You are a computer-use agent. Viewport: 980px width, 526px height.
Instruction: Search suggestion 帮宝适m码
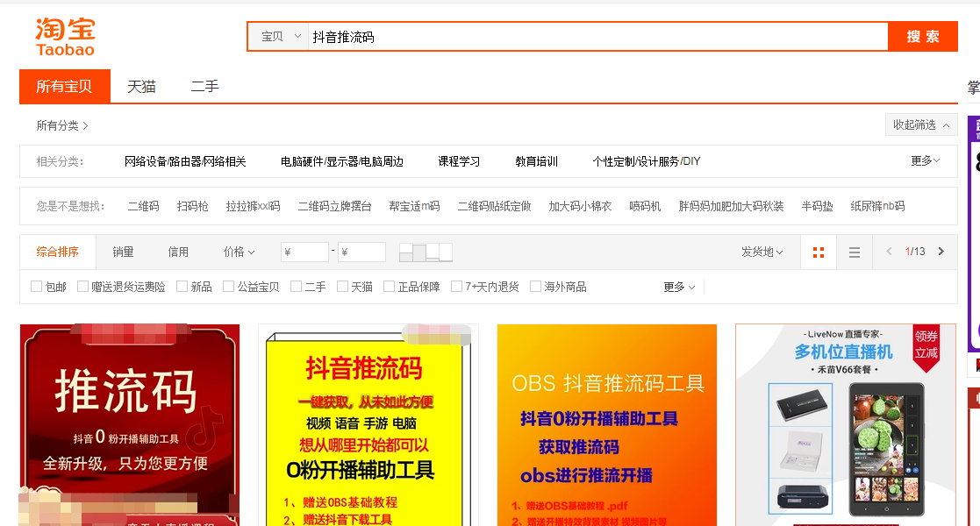(414, 206)
